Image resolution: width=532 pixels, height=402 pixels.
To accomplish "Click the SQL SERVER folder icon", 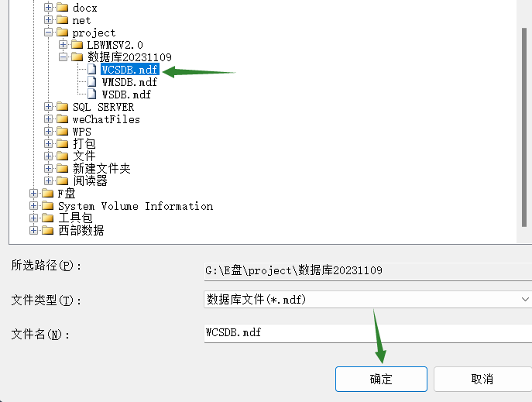I will point(63,107).
